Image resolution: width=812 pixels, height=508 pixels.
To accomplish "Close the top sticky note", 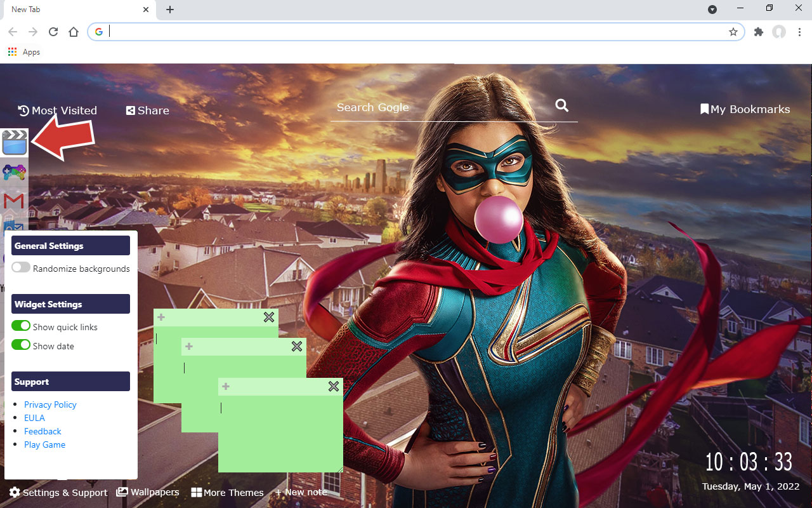I will tap(269, 317).
